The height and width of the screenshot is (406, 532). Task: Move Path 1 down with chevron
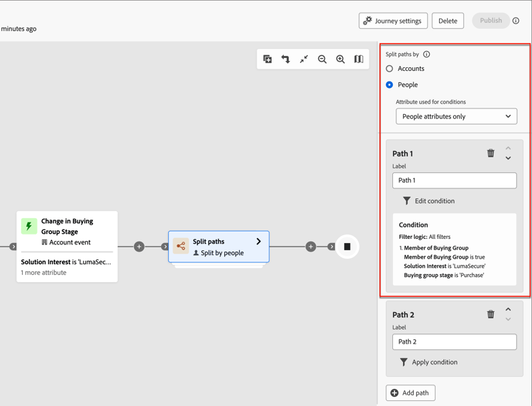point(509,158)
